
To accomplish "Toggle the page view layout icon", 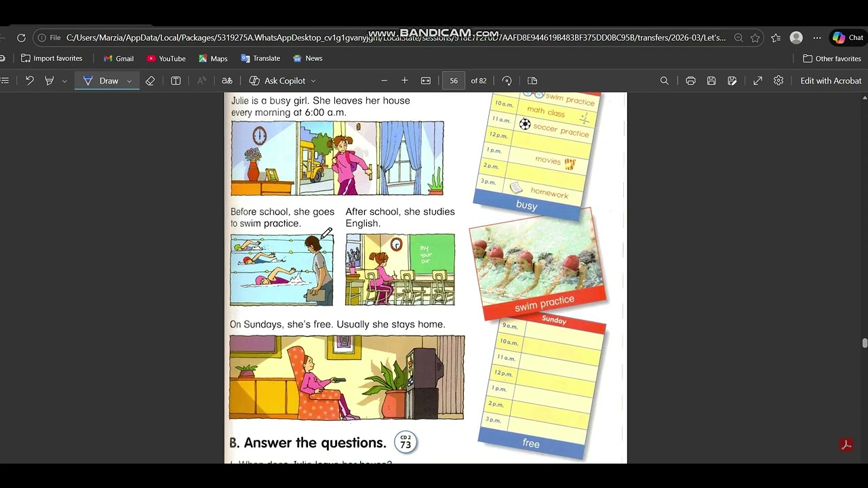I will 532,81.
